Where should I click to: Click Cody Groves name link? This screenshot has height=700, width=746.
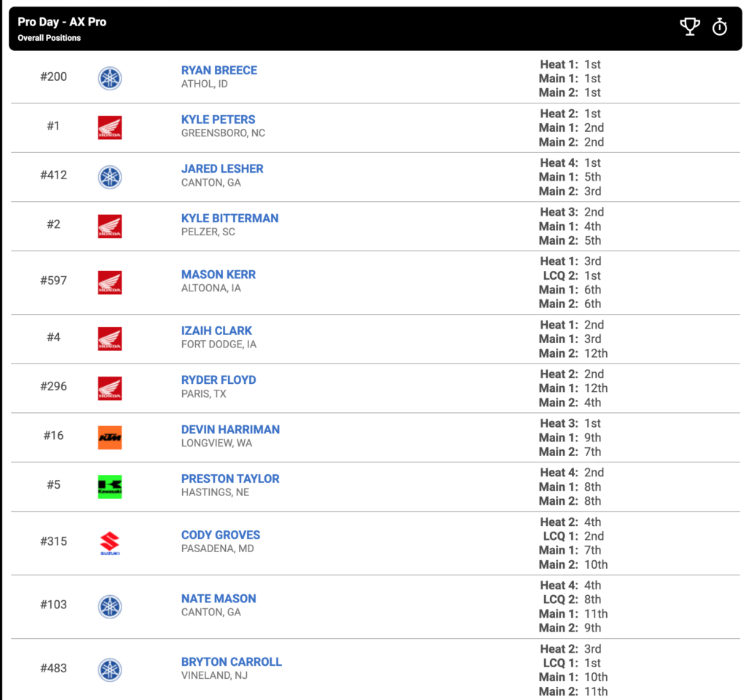221,535
